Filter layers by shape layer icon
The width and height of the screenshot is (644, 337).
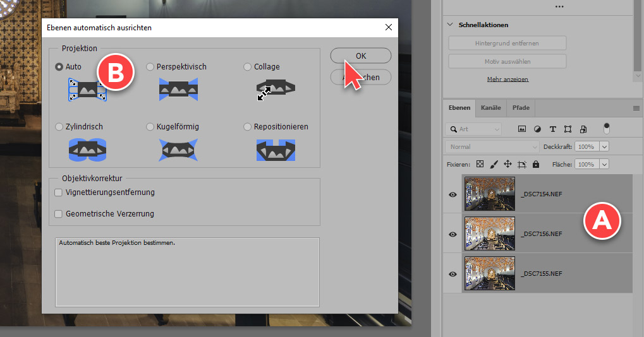[568, 129]
